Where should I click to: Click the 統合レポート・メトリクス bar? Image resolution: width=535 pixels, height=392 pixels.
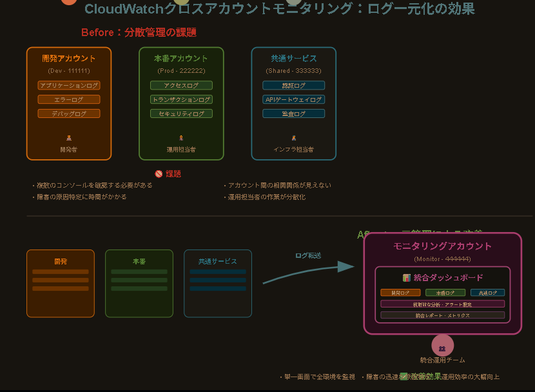(443, 315)
